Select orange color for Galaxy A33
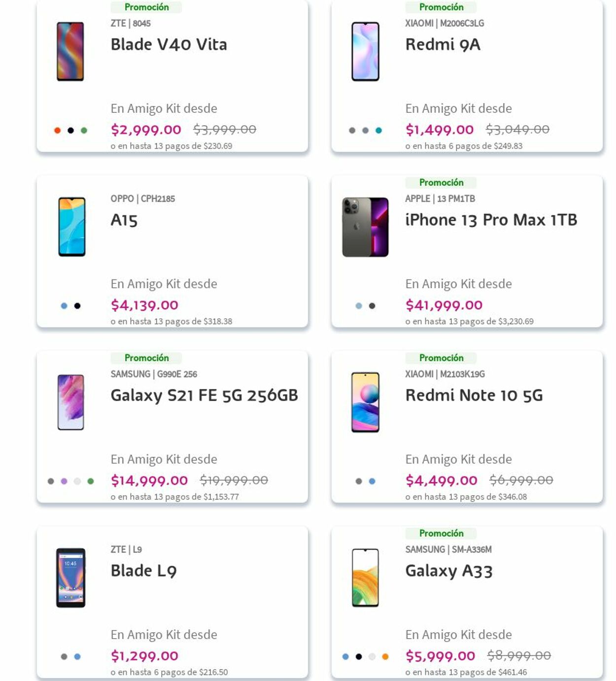616x681 pixels. click(385, 657)
